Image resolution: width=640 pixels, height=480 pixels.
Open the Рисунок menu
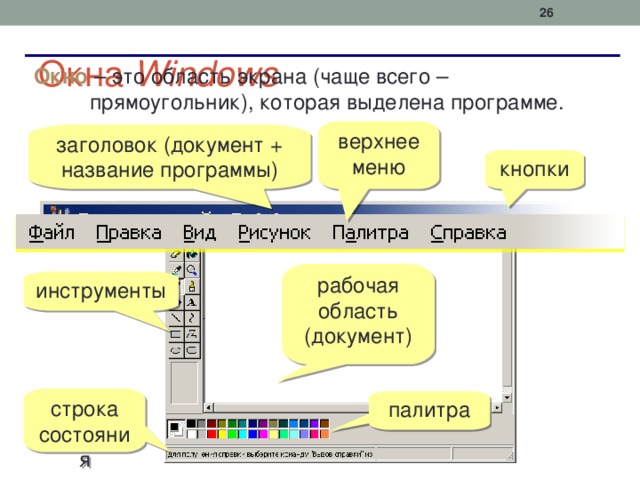tap(274, 233)
